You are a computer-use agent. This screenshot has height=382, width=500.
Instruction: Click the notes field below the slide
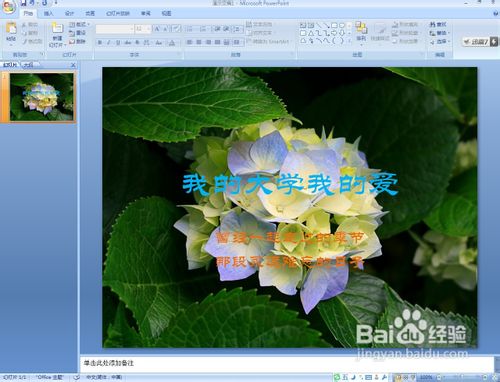[x=287, y=363]
